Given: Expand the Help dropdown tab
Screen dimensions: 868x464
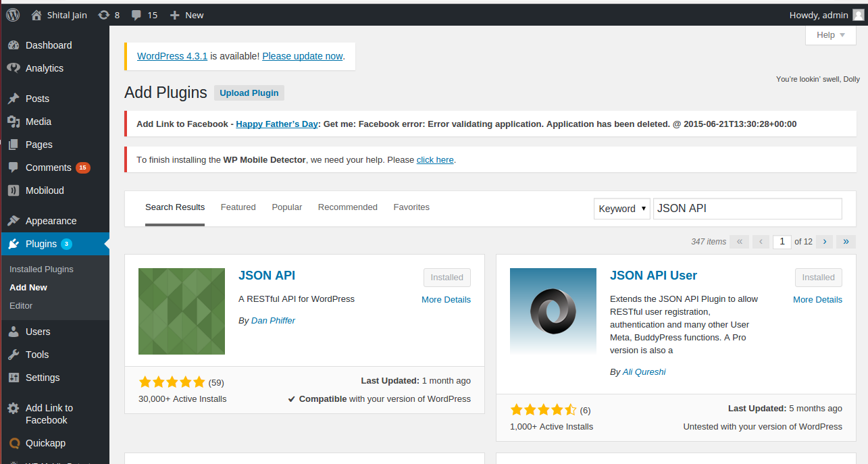Looking at the screenshot, I should (831, 35).
